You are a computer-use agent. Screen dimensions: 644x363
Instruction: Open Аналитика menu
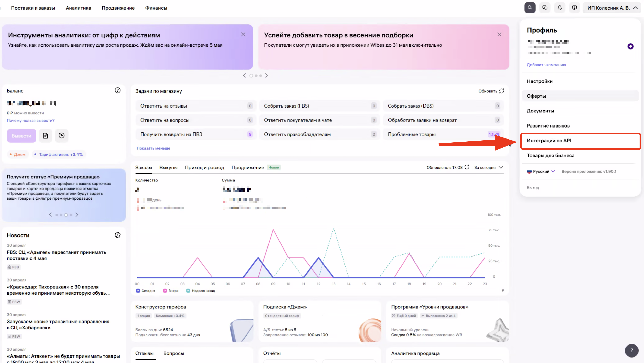coord(78,8)
